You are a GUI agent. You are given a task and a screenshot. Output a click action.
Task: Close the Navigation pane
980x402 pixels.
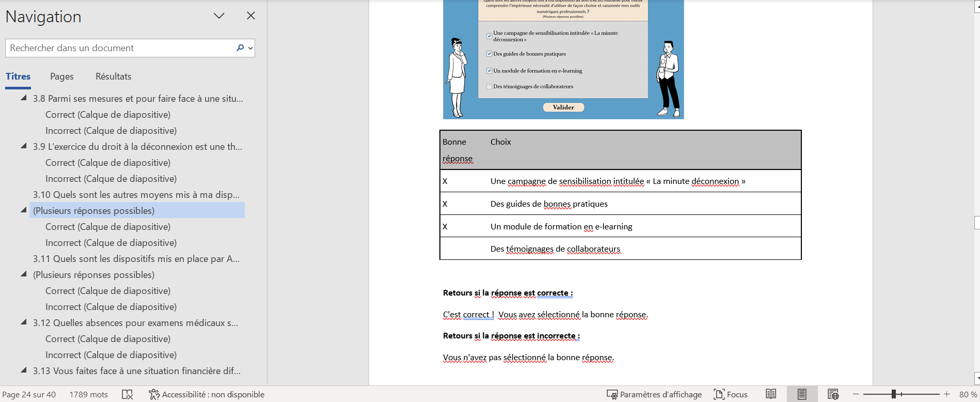(251, 16)
